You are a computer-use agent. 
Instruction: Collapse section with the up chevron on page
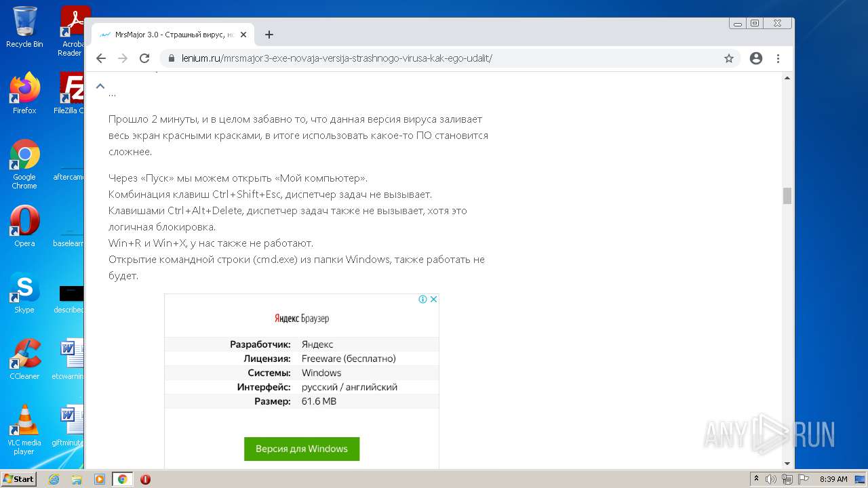pyautogui.click(x=100, y=86)
